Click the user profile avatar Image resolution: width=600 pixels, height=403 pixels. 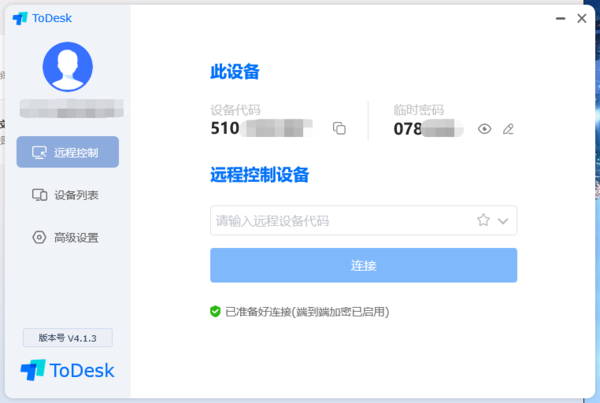click(x=67, y=67)
